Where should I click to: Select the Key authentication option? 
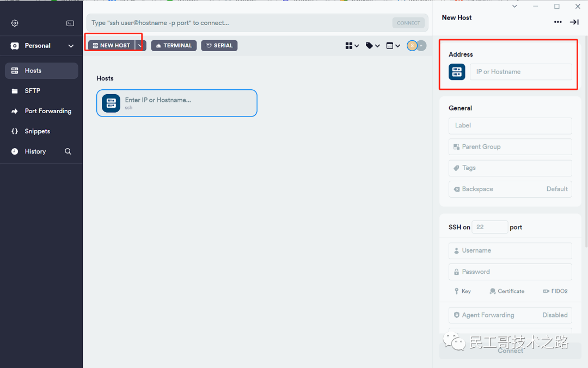[463, 291]
